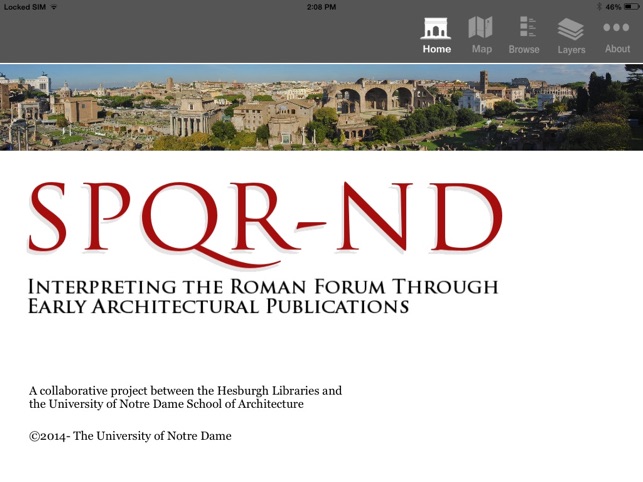Open the About three-dots icon
The image size is (643, 482).
point(616,27)
